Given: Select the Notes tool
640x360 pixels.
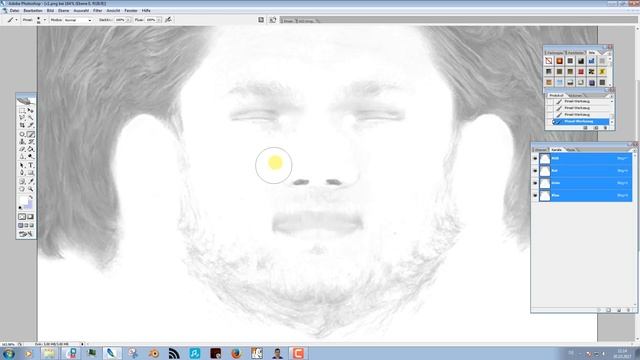Looking at the screenshot, I should coord(22,182).
